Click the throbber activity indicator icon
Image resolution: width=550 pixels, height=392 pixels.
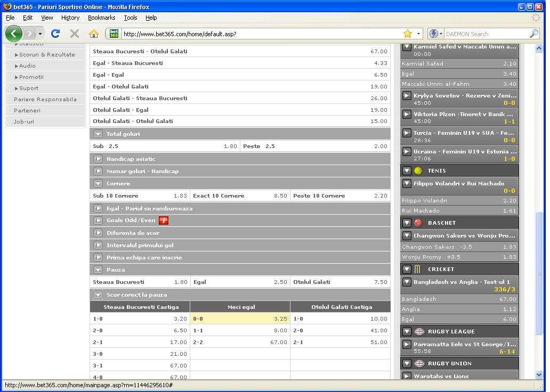(x=536, y=18)
